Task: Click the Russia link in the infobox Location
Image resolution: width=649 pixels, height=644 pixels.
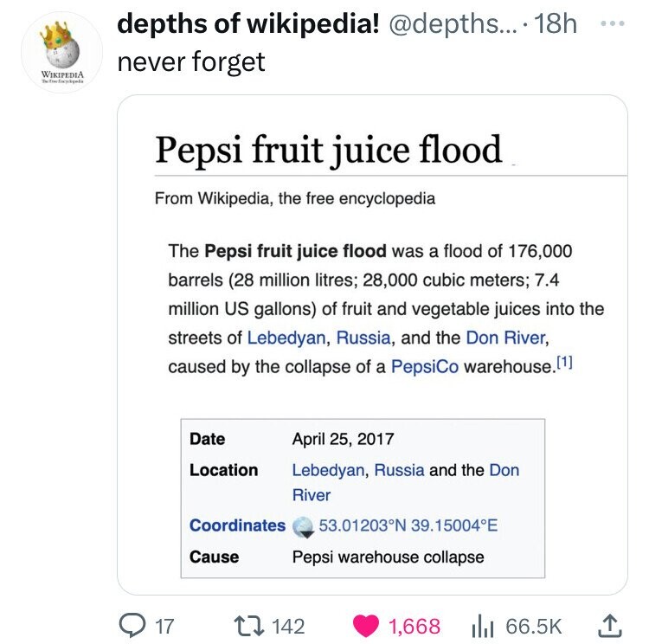Action: [x=399, y=470]
